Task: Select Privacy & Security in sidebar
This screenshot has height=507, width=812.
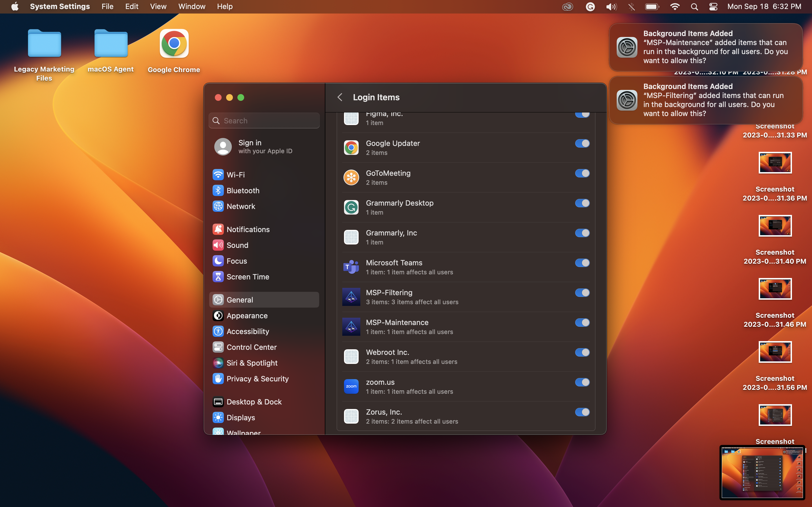Action: pos(257,379)
